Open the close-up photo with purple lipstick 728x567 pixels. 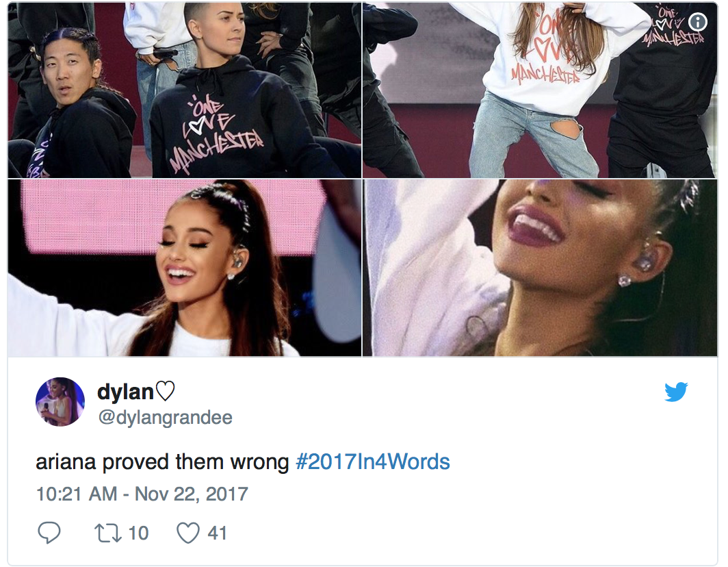[x=540, y=268]
